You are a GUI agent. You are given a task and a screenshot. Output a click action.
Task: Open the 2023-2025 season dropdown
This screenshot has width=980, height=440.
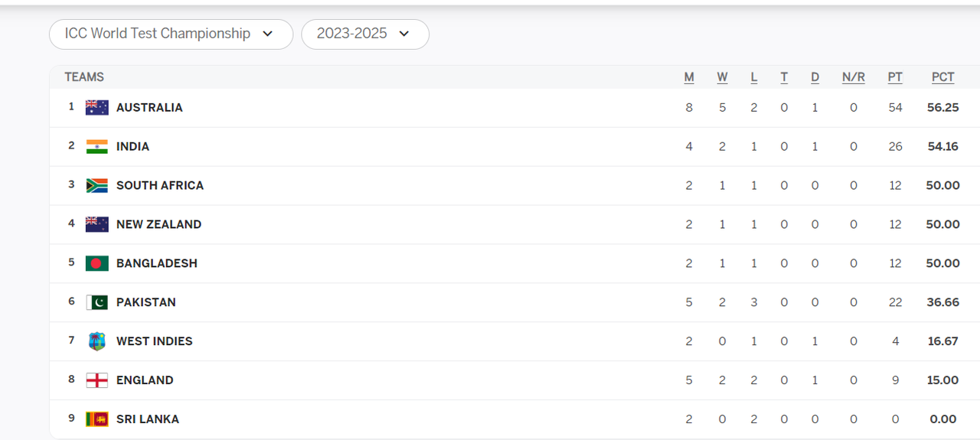364,34
